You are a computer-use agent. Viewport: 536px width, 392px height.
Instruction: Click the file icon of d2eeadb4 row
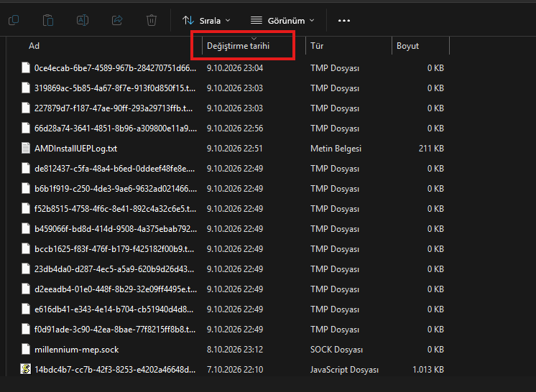click(x=26, y=289)
